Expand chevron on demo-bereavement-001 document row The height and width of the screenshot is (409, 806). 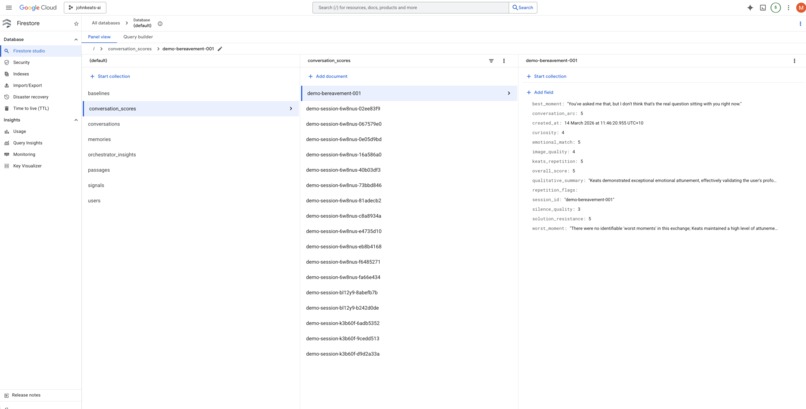[x=509, y=94]
